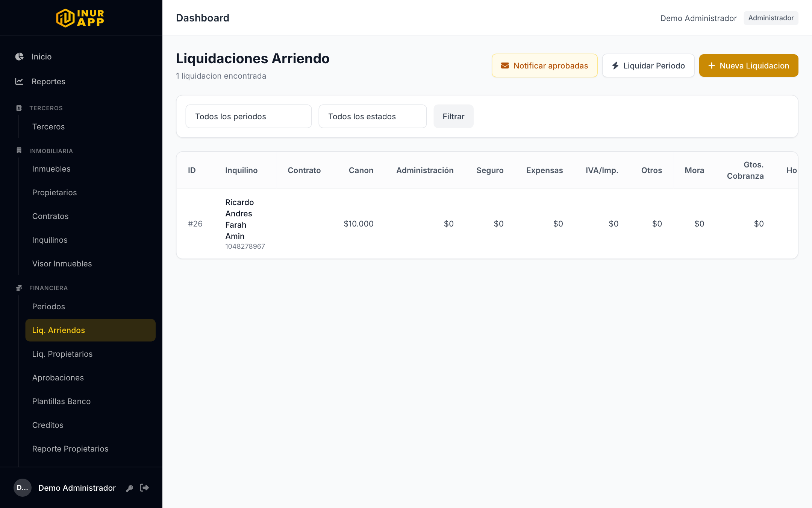Click the Nueva Liquidacion button
This screenshot has height=508, width=812.
748,65
